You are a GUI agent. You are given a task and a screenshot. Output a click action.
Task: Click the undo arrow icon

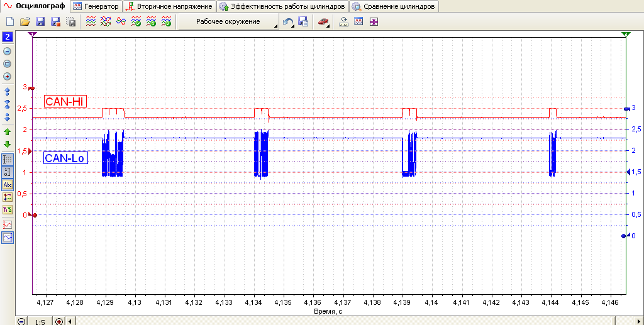pos(288,22)
